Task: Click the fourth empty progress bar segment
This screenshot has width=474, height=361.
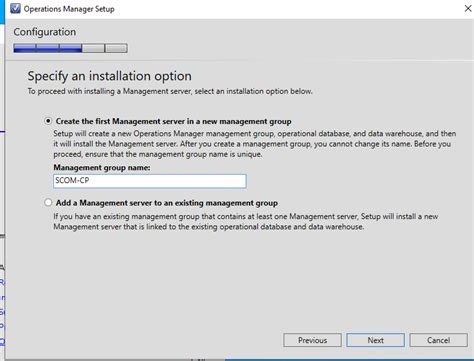Action: coord(93,48)
